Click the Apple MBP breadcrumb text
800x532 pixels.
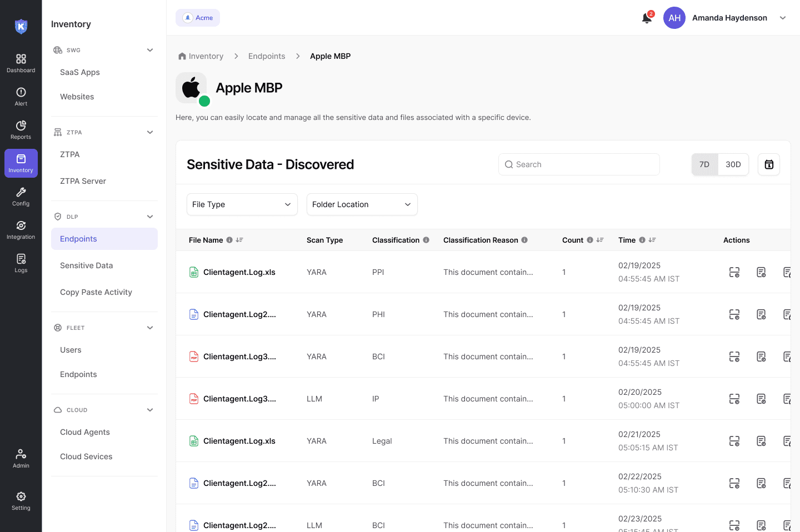pyautogui.click(x=330, y=56)
